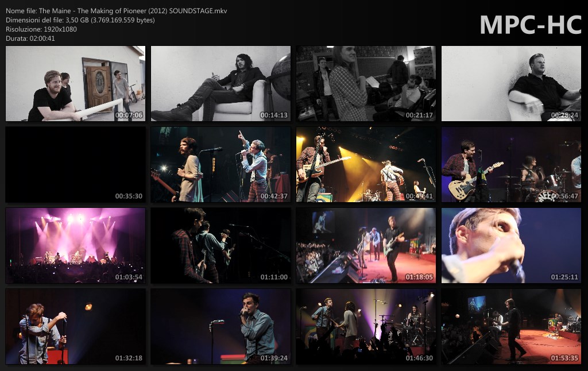Viewport: 588px width, 371px height.
Task: Click the guitarist thumbnail at 00:56:47
Action: pos(511,165)
